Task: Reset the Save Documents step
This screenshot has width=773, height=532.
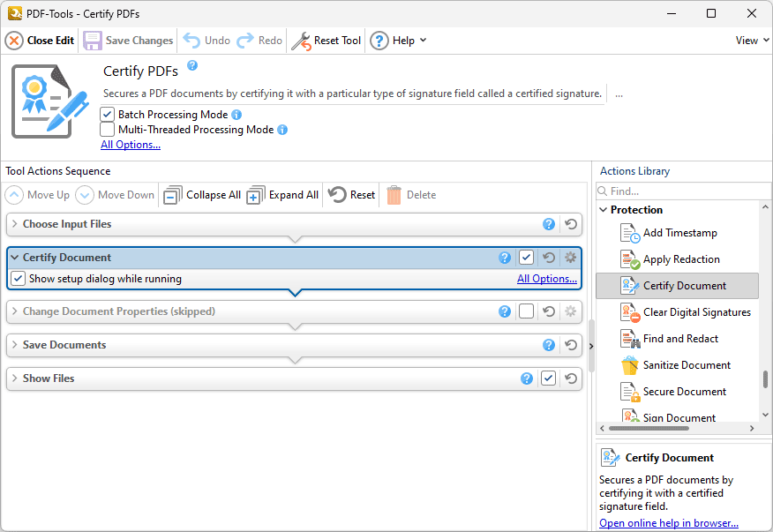Action: pyautogui.click(x=571, y=345)
